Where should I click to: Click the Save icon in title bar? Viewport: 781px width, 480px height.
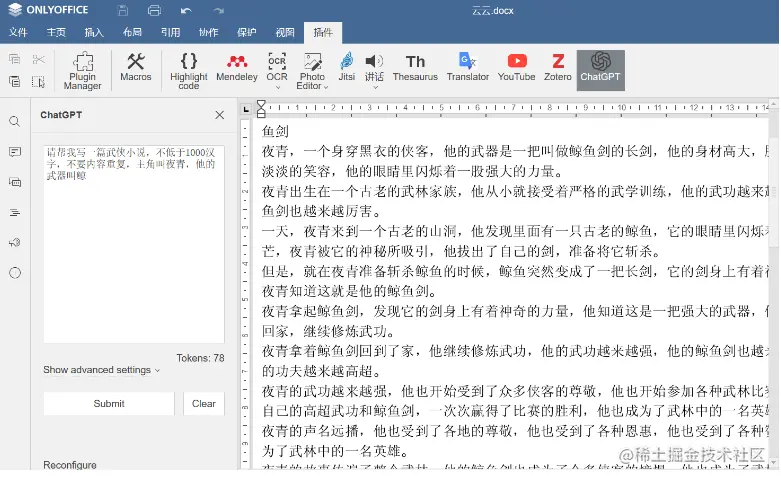[123, 10]
